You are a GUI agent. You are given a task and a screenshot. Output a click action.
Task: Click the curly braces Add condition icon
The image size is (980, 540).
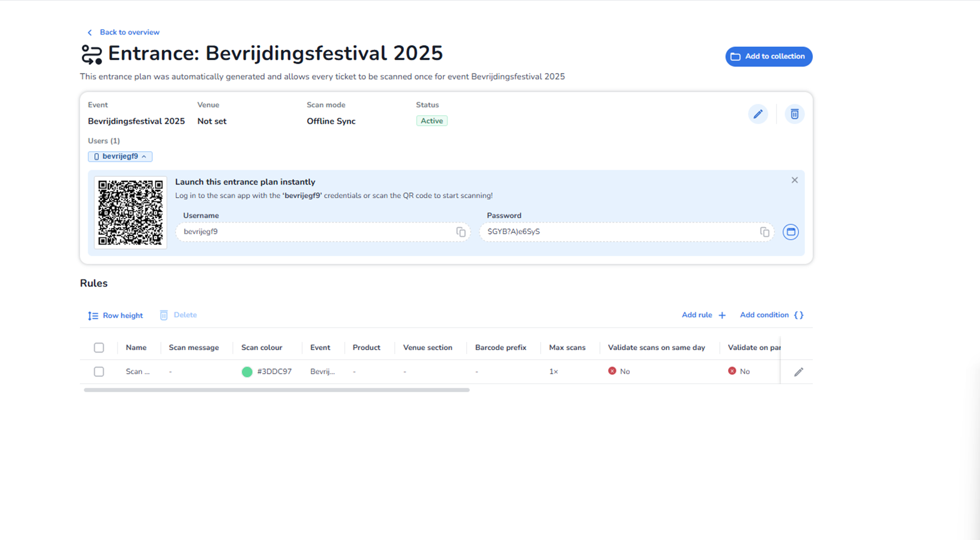(799, 315)
